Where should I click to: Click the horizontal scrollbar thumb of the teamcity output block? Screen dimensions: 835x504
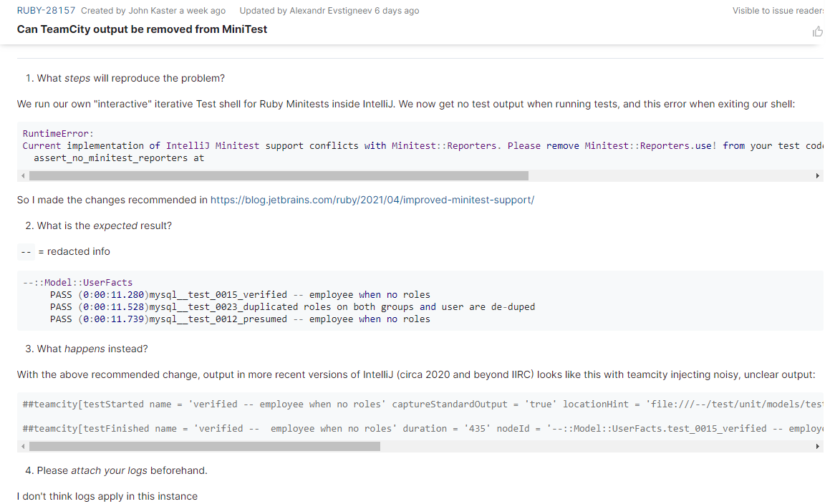coord(205,447)
